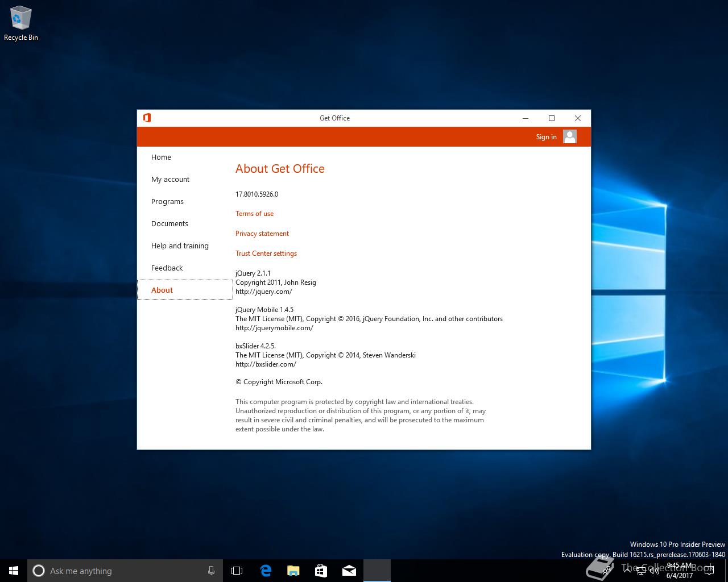The width and height of the screenshot is (728, 582).
Task: Open File Explorer from taskbar
Action: (293, 571)
